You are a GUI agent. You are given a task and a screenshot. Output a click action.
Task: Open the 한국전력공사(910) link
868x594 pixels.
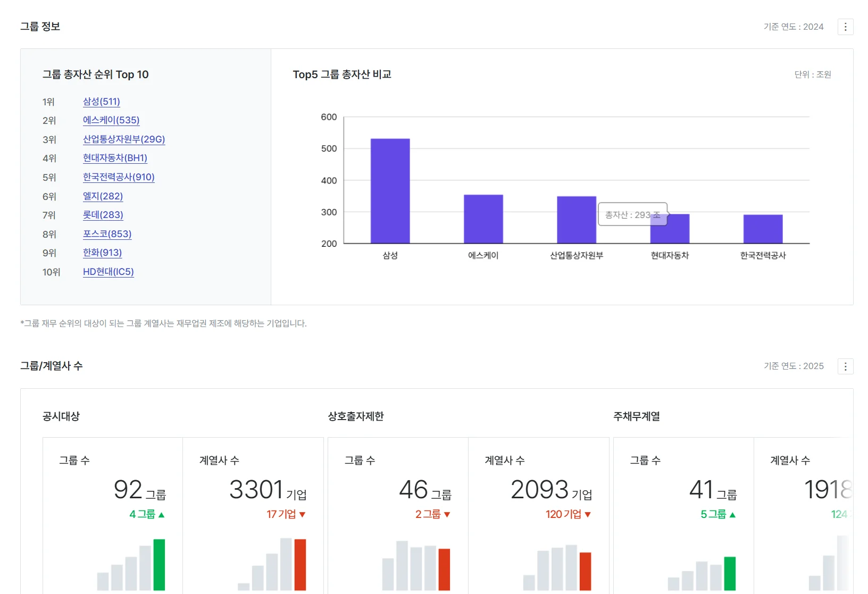point(119,177)
